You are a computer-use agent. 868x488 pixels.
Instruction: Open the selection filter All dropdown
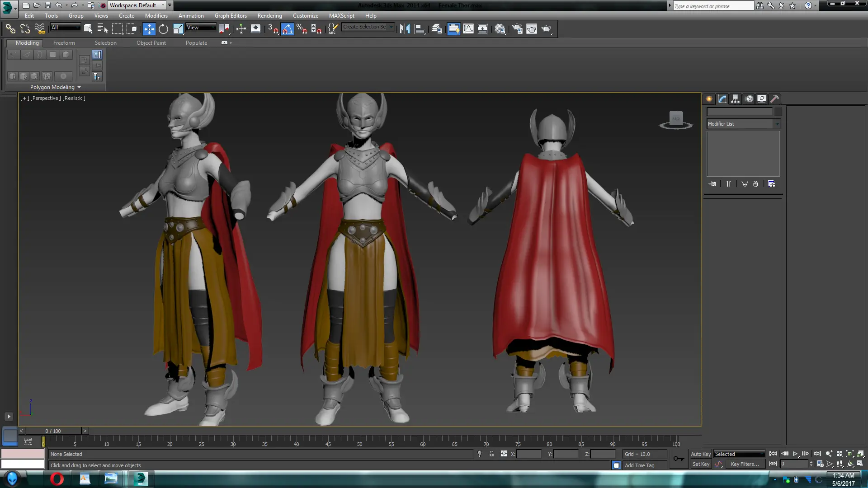tap(65, 28)
